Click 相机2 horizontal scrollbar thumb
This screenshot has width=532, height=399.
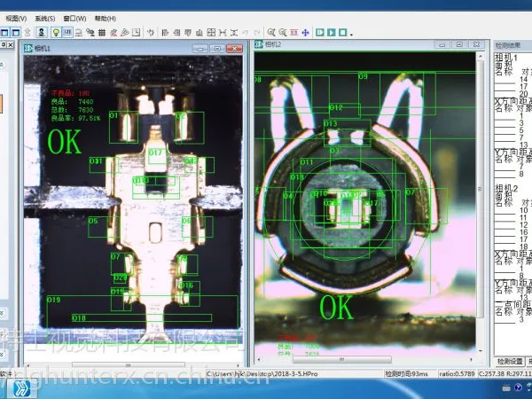(342, 359)
